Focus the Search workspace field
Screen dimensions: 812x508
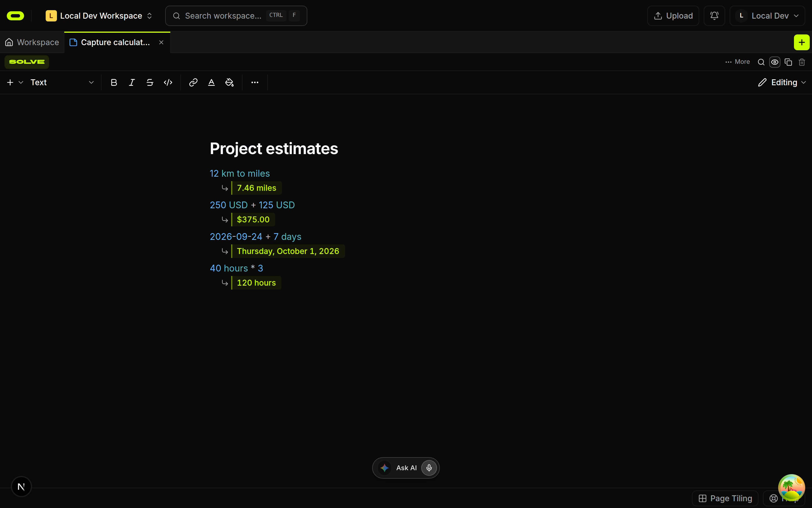pos(236,16)
